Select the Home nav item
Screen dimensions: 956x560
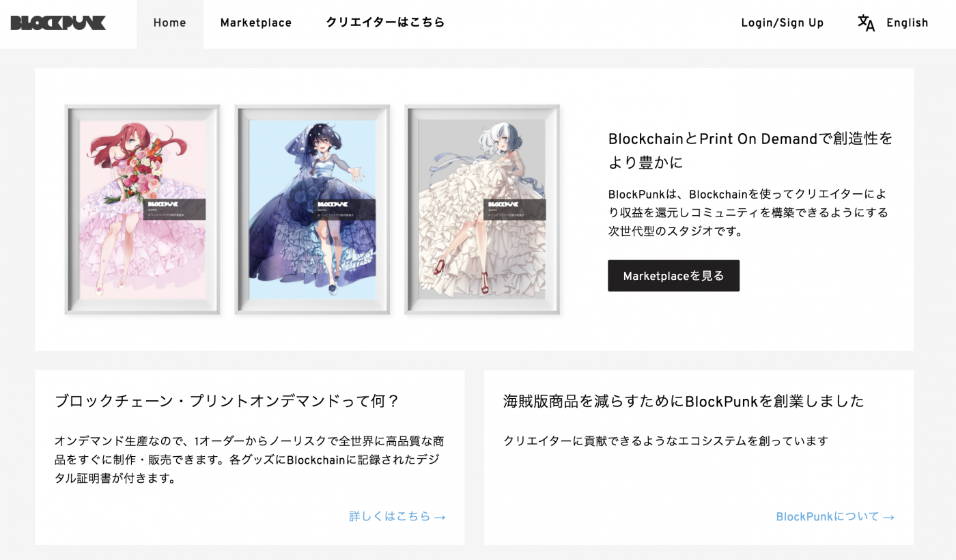tap(170, 23)
